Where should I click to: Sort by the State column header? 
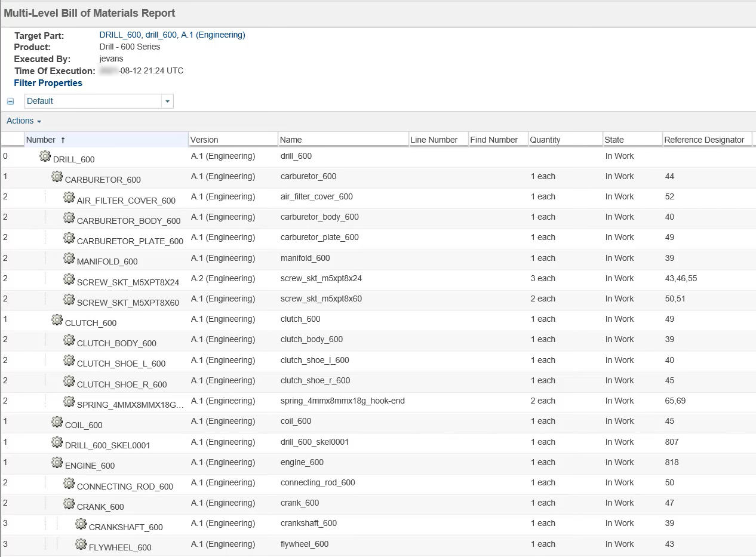point(632,140)
